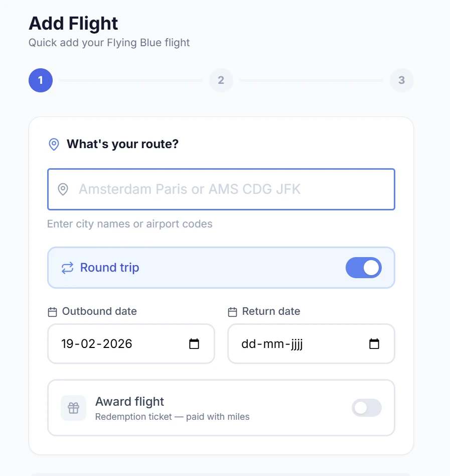
Task: Click the calendar icon next to "Outbound date"
Action: pos(52,311)
